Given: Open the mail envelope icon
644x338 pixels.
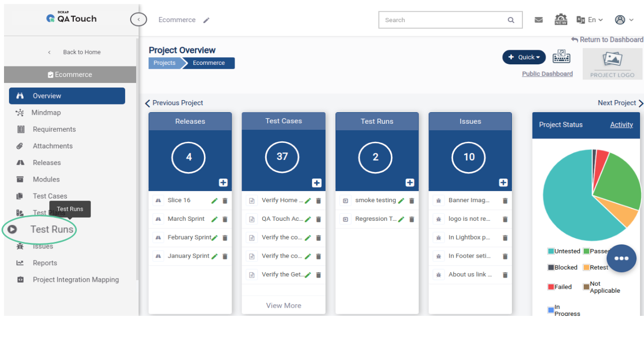Looking at the screenshot, I should [x=539, y=20].
